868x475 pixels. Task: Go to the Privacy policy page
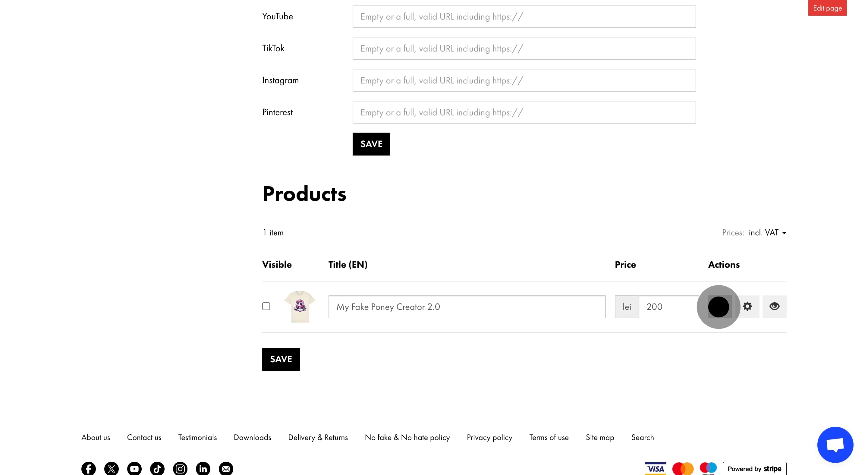(x=489, y=437)
